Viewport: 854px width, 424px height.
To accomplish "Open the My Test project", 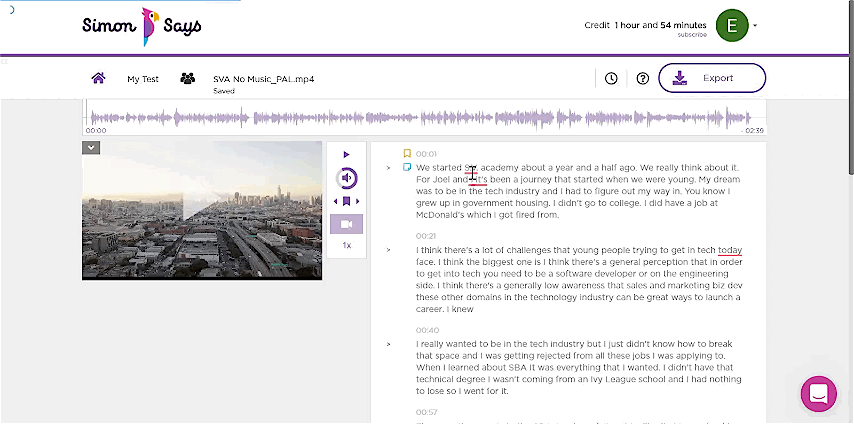I will [144, 78].
